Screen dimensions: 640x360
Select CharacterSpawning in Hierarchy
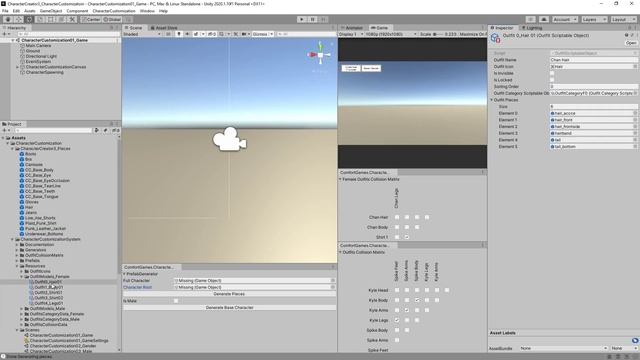(44, 72)
